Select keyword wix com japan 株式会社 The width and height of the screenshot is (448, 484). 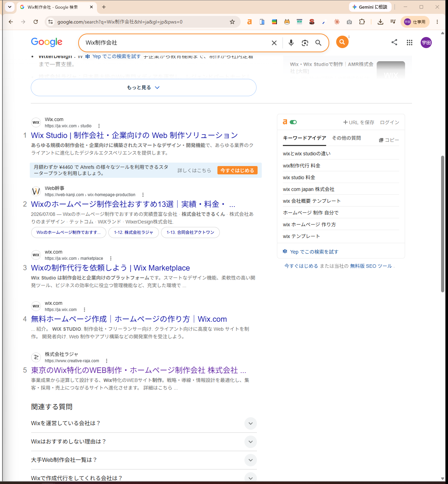pos(308,189)
